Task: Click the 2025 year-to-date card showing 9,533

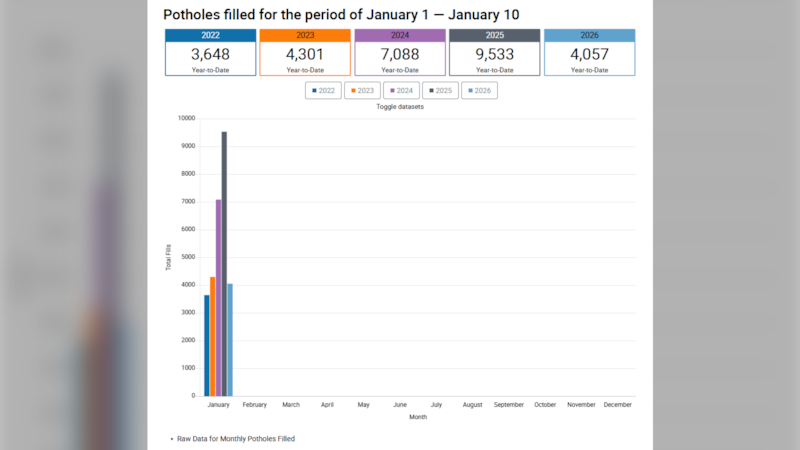Action: point(495,53)
